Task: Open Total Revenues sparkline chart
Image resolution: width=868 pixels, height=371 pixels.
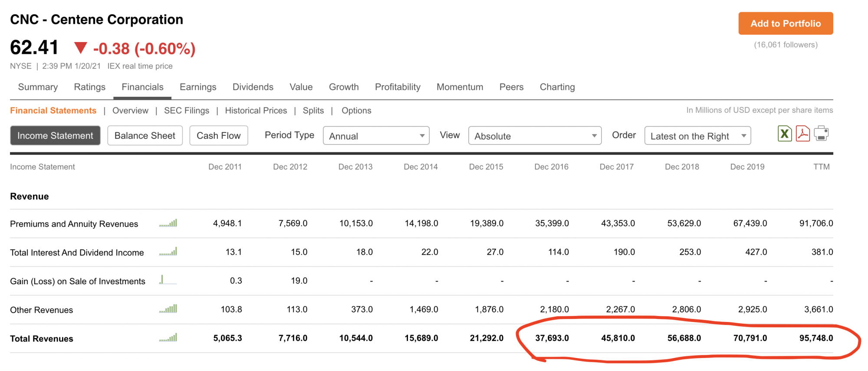Action: click(x=168, y=338)
